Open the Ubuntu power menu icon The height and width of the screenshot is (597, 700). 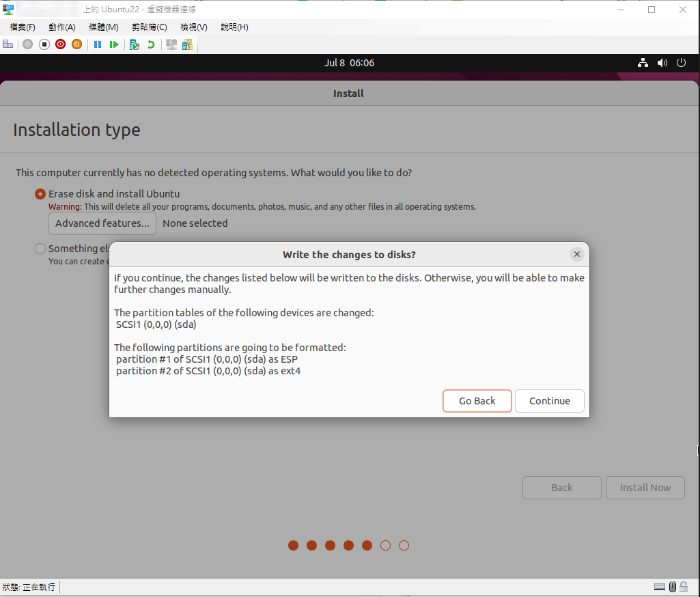[682, 63]
